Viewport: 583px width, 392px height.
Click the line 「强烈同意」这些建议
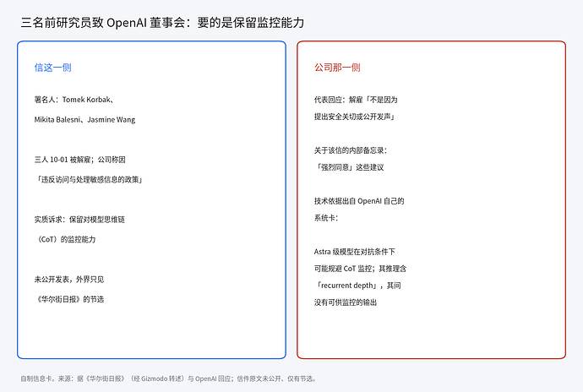[x=349, y=167]
